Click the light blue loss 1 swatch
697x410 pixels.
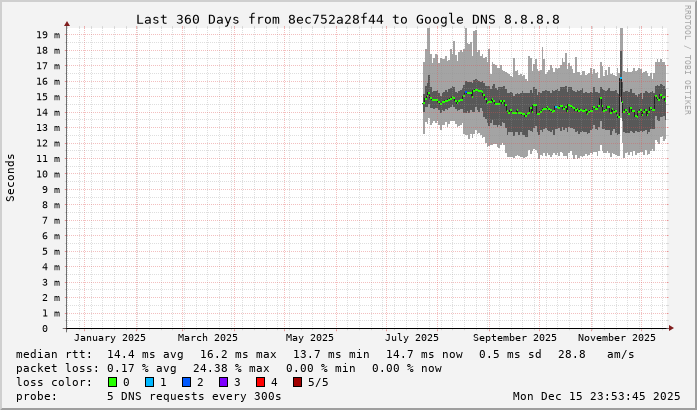149,382
